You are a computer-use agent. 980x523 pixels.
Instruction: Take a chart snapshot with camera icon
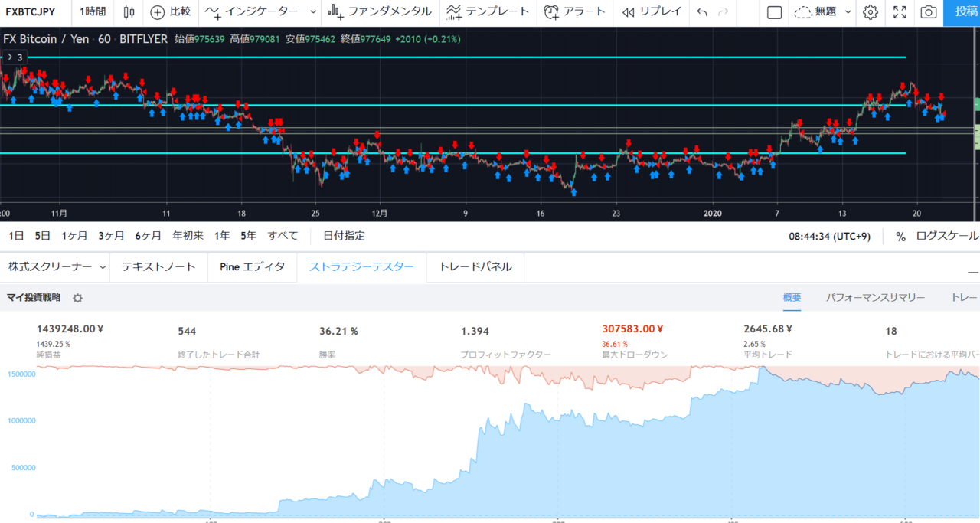[x=928, y=12]
